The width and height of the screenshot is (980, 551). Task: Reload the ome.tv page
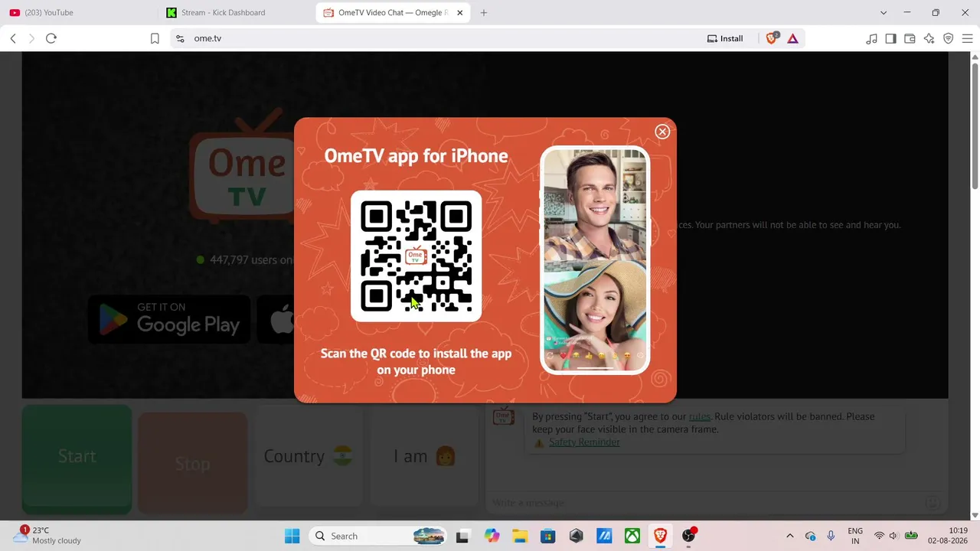pos(51,38)
